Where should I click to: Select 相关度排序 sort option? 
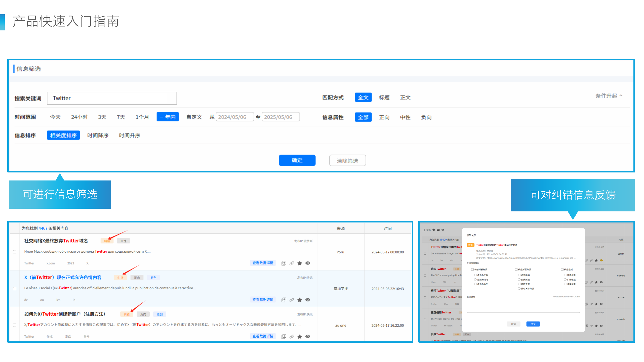pos(63,135)
